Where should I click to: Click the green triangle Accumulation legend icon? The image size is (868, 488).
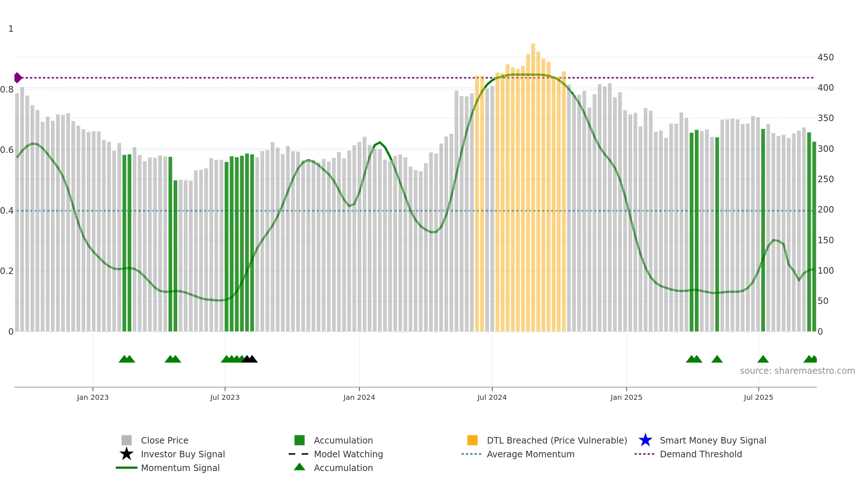coord(299,467)
